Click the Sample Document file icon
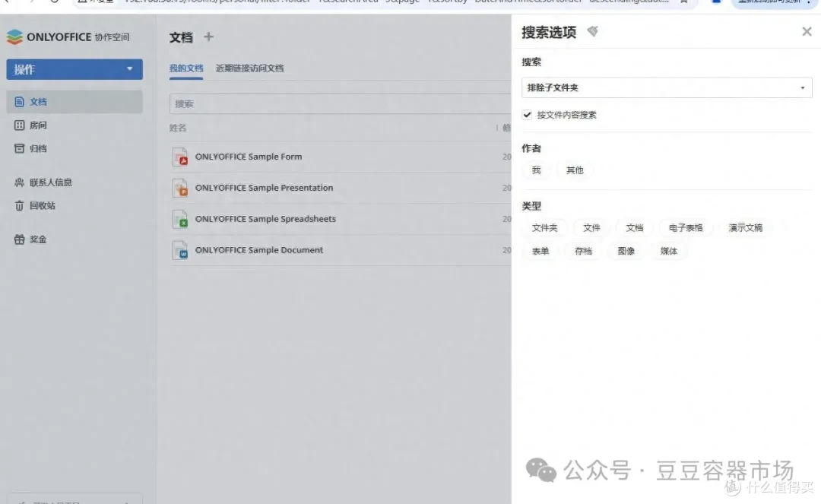The width and height of the screenshot is (821, 504). [x=180, y=250]
